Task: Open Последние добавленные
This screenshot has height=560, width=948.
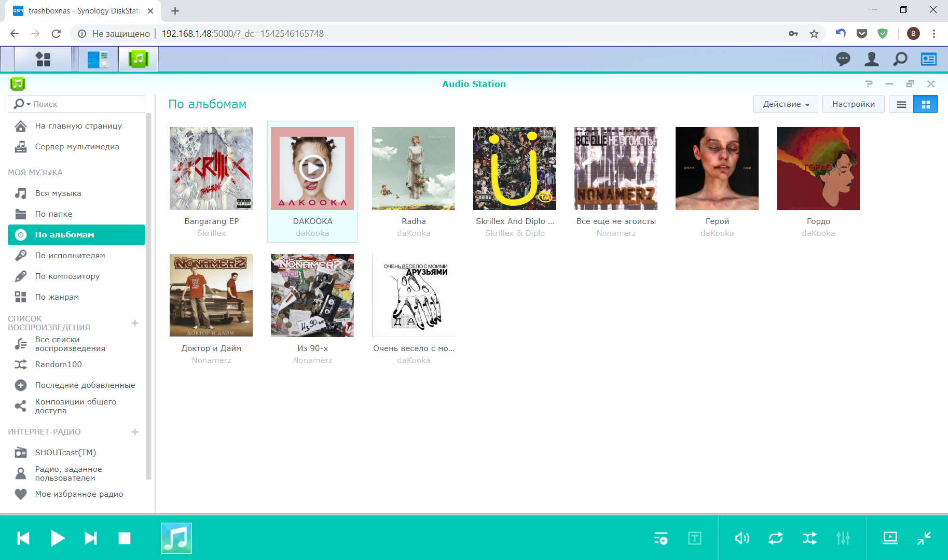Action: 77,385
